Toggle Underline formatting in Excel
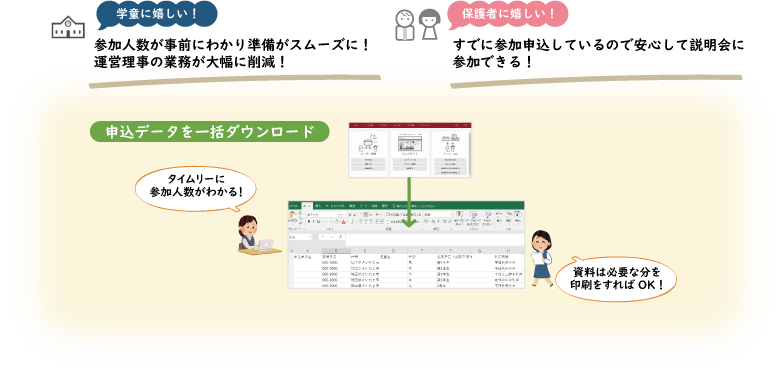 point(318,221)
